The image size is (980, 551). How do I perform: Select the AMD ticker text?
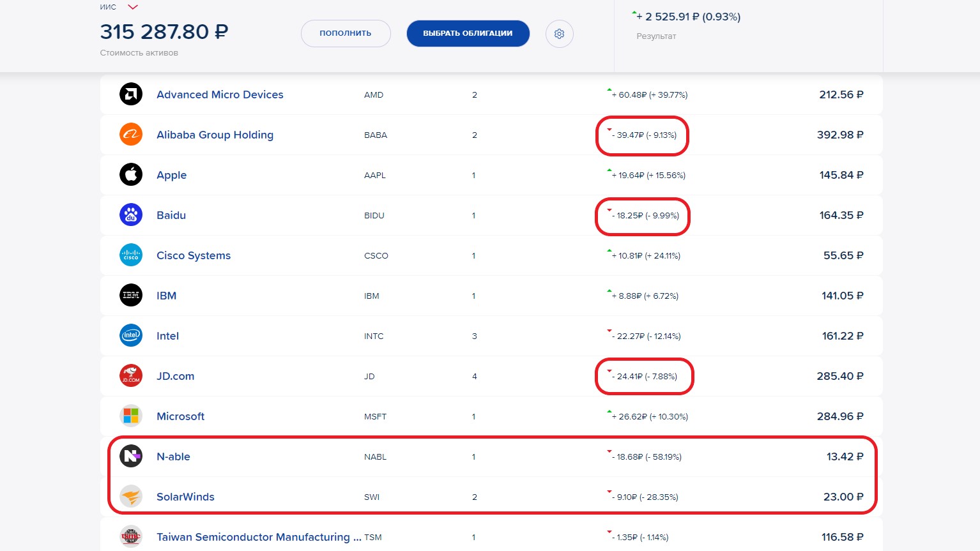[x=374, y=95]
